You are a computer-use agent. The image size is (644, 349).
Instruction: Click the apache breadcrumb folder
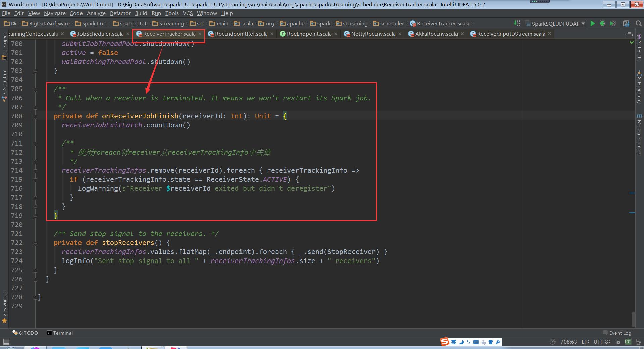pyautogui.click(x=292, y=23)
